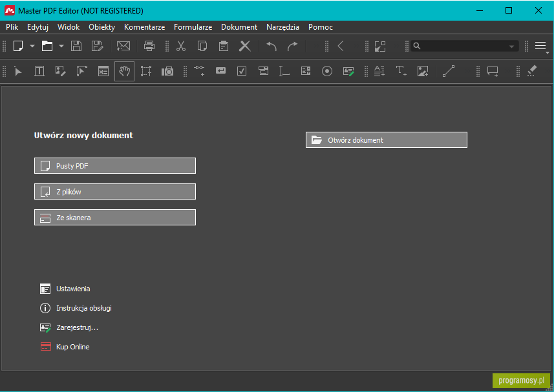Screen dimensions: 554x392
Task: Select the Line drawing tool
Action: point(449,71)
